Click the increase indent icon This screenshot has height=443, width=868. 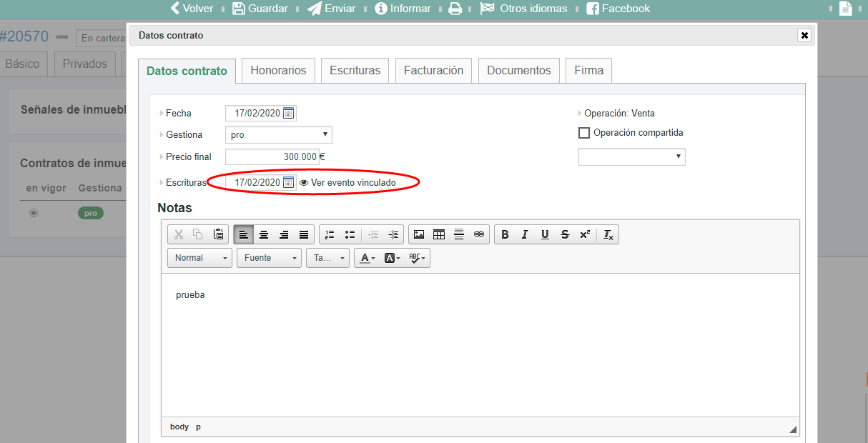(393, 234)
